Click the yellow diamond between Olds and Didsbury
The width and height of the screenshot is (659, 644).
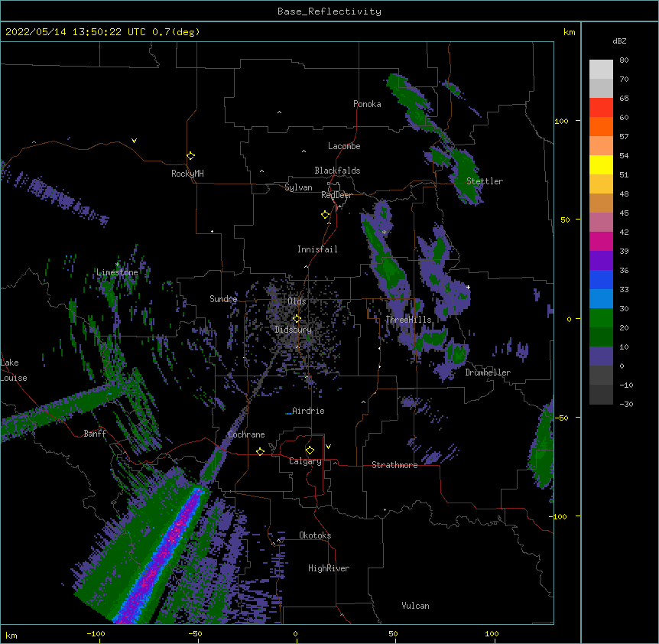pyautogui.click(x=297, y=318)
